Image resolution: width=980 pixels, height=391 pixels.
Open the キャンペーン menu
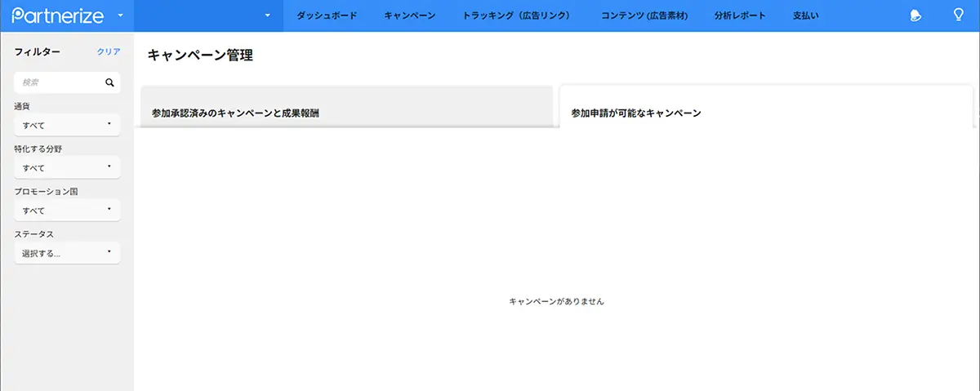click(409, 16)
